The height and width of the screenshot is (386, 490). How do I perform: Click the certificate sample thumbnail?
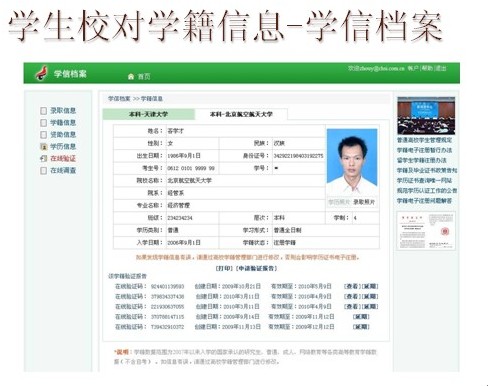coord(426,231)
